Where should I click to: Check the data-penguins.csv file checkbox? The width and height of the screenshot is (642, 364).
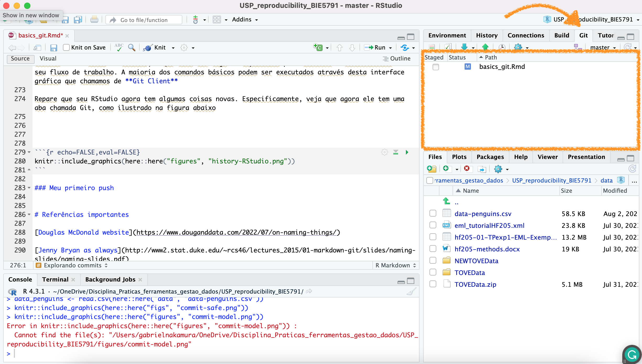(x=433, y=213)
